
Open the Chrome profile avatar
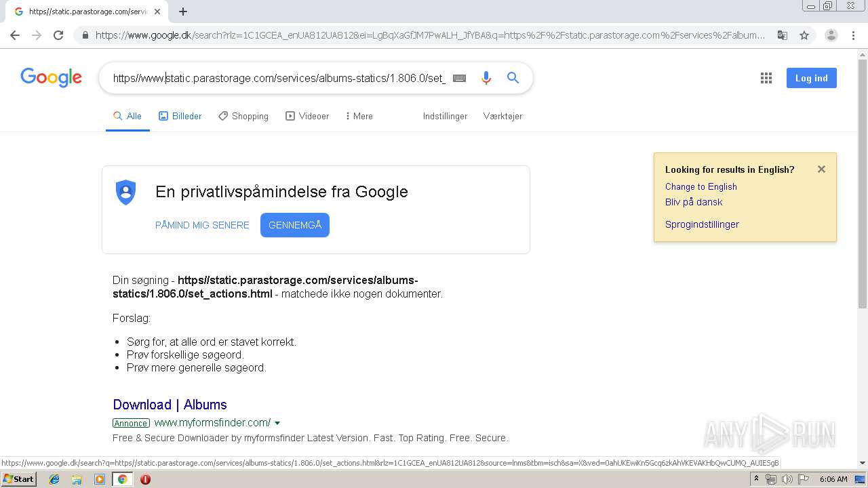coord(831,35)
